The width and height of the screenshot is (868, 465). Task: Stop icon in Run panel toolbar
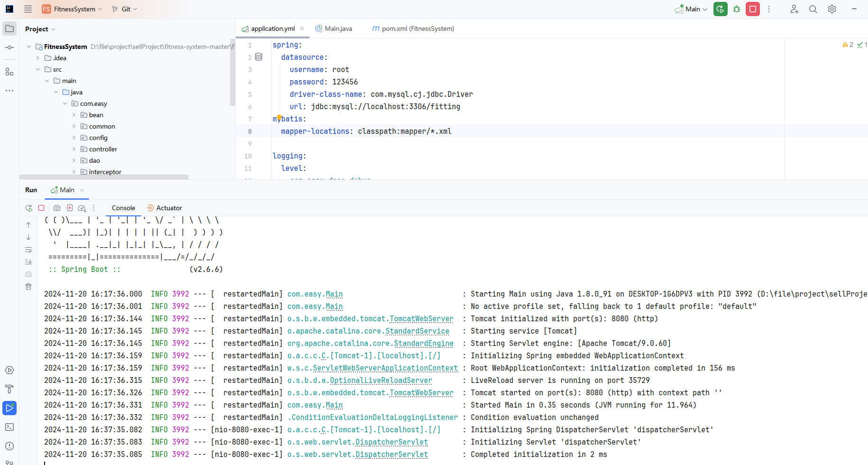pos(41,208)
